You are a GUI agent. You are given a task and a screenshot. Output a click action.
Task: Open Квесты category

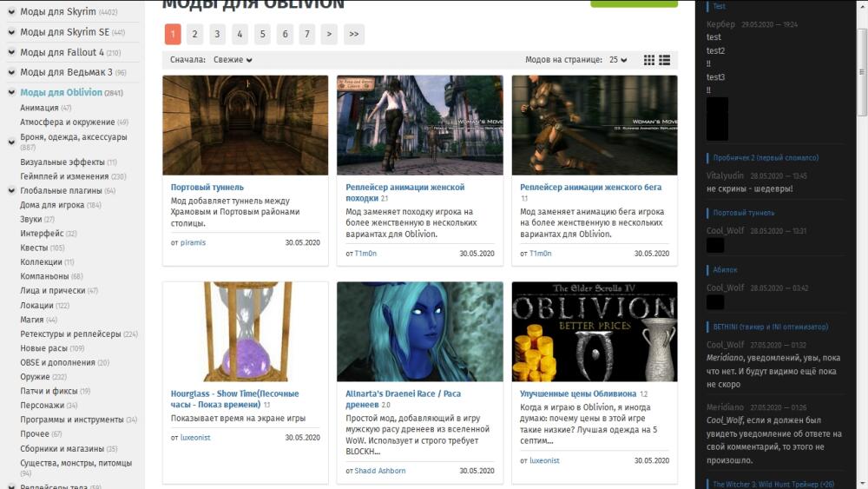click(34, 248)
